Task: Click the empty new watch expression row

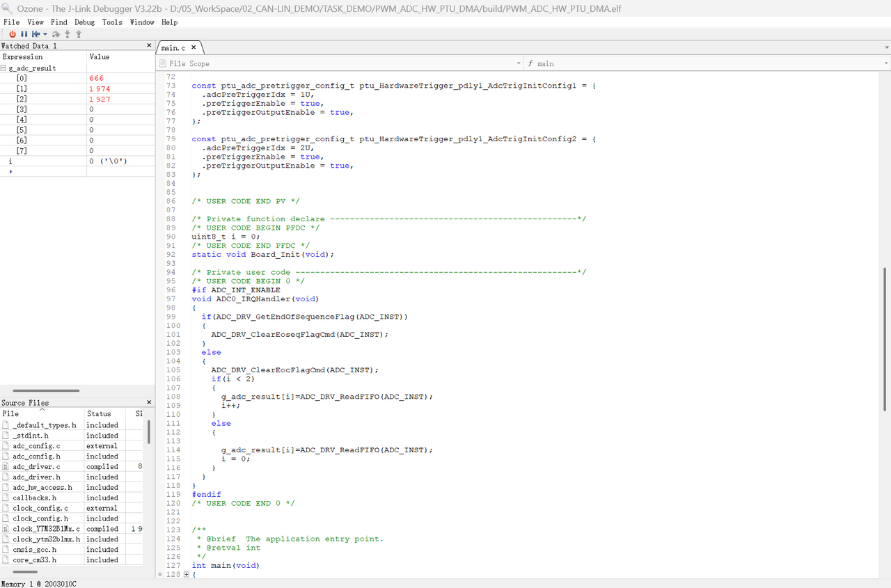Action: point(77,171)
